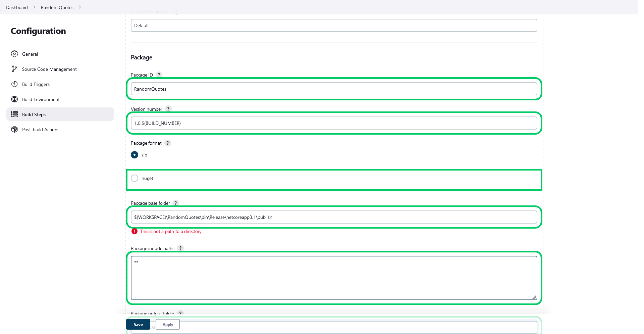This screenshot has width=644, height=334.
Task: Go to Build Environment section
Action: 60,99
